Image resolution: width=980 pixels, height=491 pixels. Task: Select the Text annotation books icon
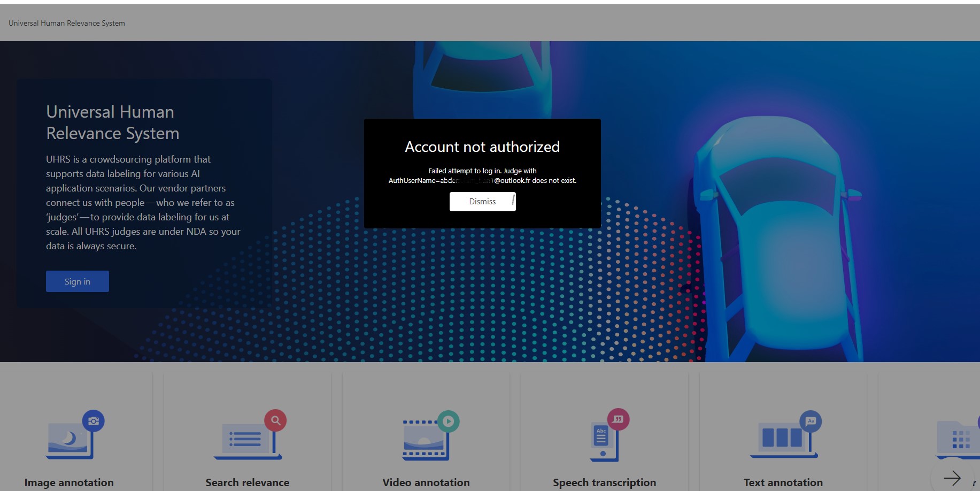click(x=785, y=434)
